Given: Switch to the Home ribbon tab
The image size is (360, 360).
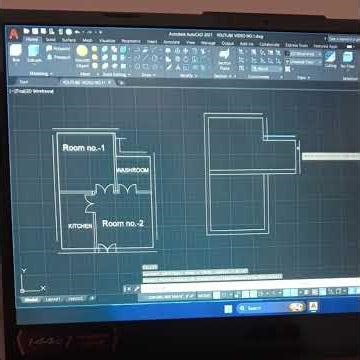Looking at the screenshot, I should 32,39.
